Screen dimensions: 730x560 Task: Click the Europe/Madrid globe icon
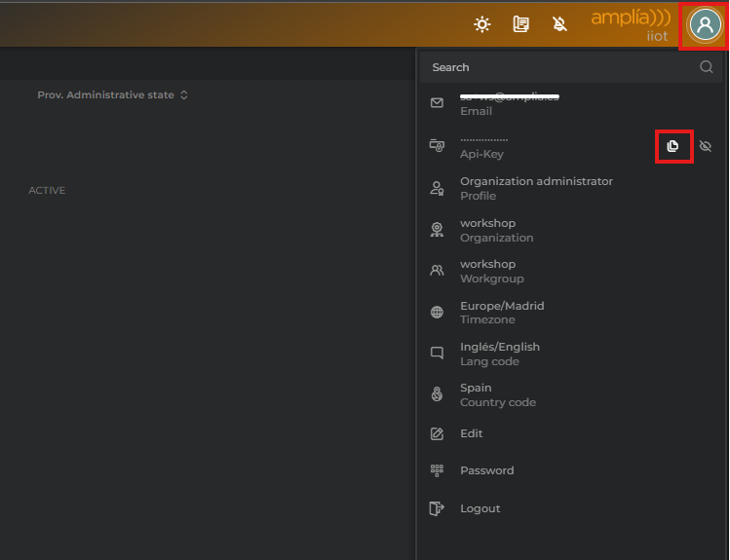438,313
